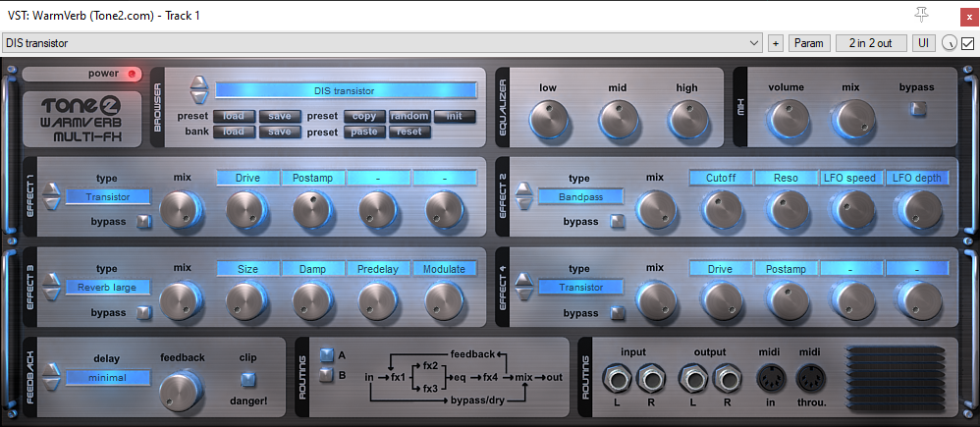Screen dimensions: 980x427
Task: Click the feedback amount knob
Action: (x=182, y=390)
